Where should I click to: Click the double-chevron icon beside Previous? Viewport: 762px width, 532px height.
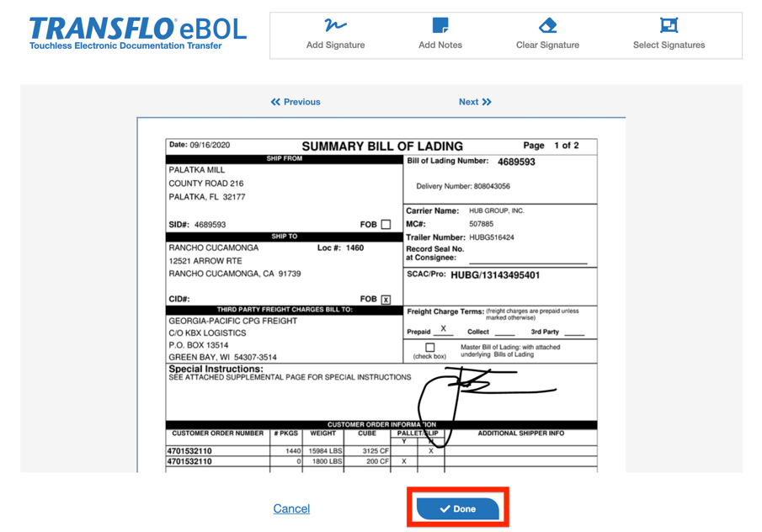pos(275,102)
